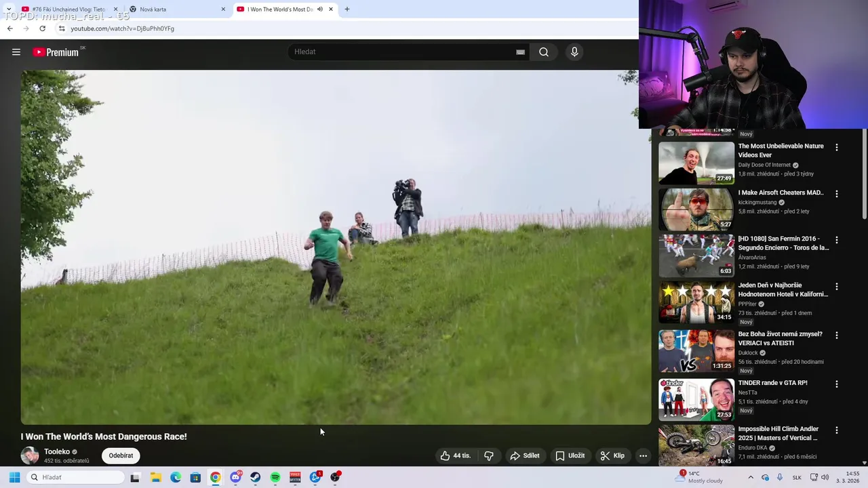
Task: Open the Windows Start menu
Action: pyautogui.click(x=14, y=477)
